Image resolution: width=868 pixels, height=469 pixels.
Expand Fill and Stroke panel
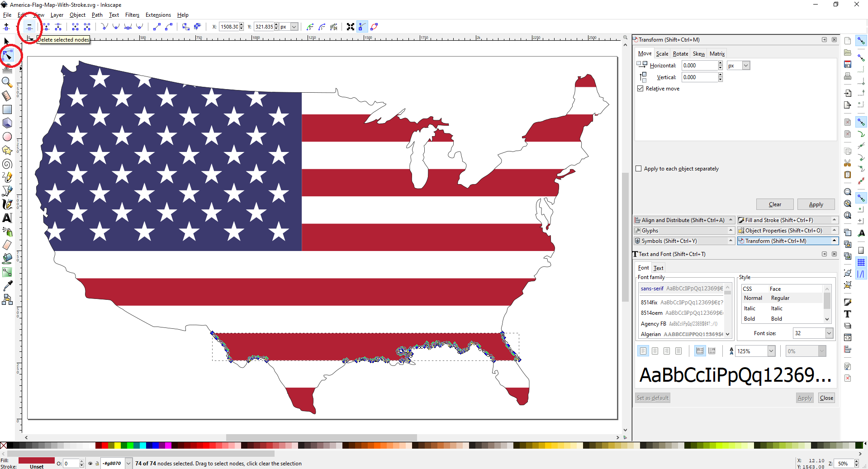point(787,220)
